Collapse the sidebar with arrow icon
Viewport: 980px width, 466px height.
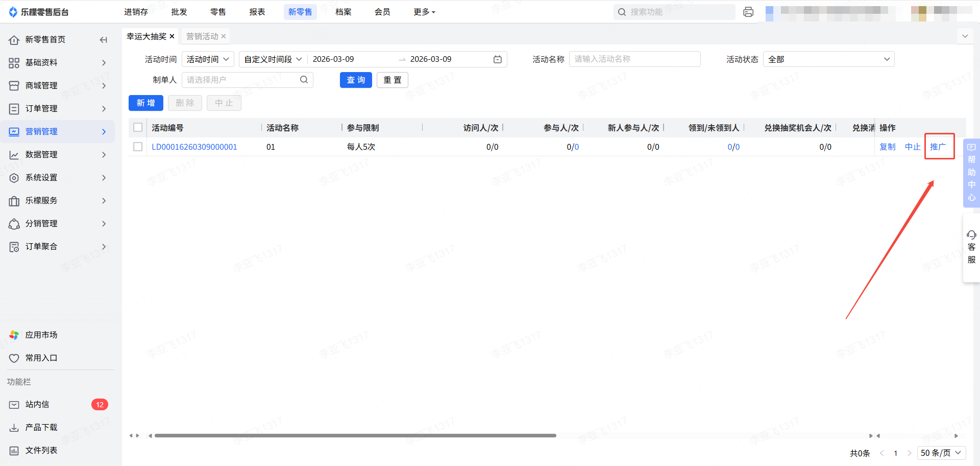coord(104,40)
